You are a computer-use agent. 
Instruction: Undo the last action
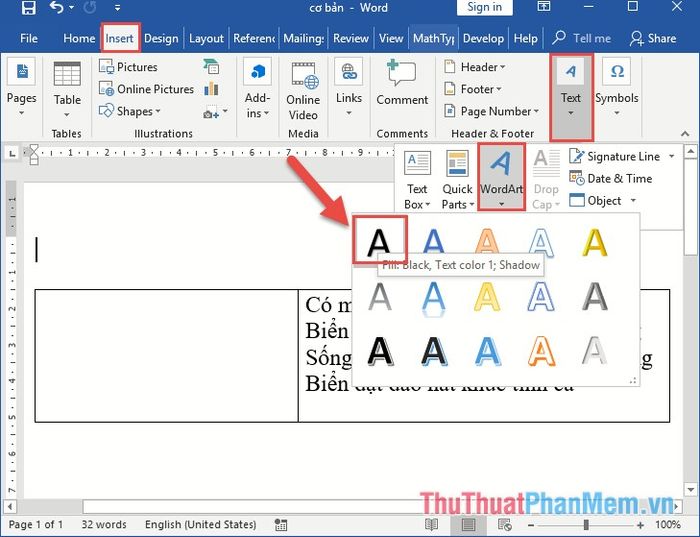point(56,7)
